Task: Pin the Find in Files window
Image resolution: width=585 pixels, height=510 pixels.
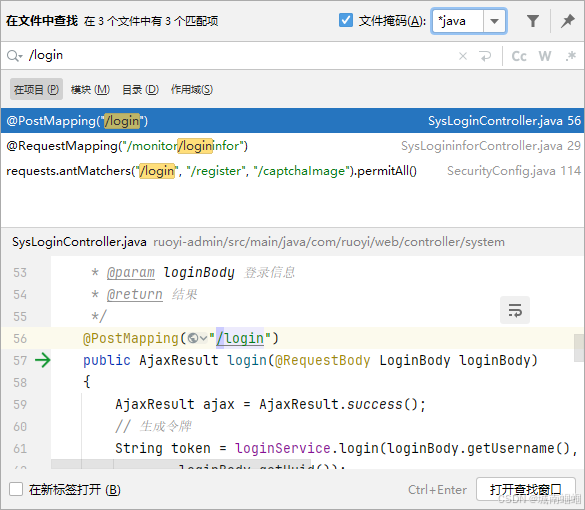Action: (568, 21)
